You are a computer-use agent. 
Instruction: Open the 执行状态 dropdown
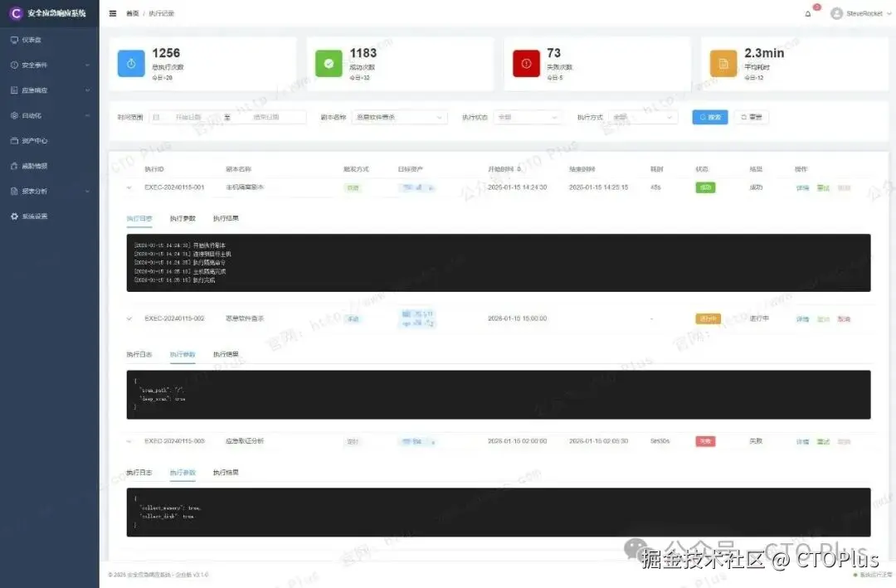pyautogui.click(x=528, y=117)
